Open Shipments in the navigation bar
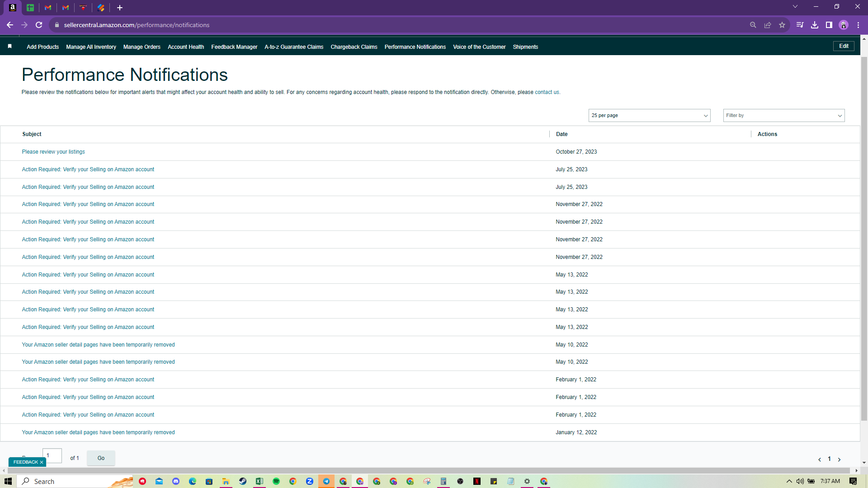The width and height of the screenshot is (868, 488). [525, 47]
